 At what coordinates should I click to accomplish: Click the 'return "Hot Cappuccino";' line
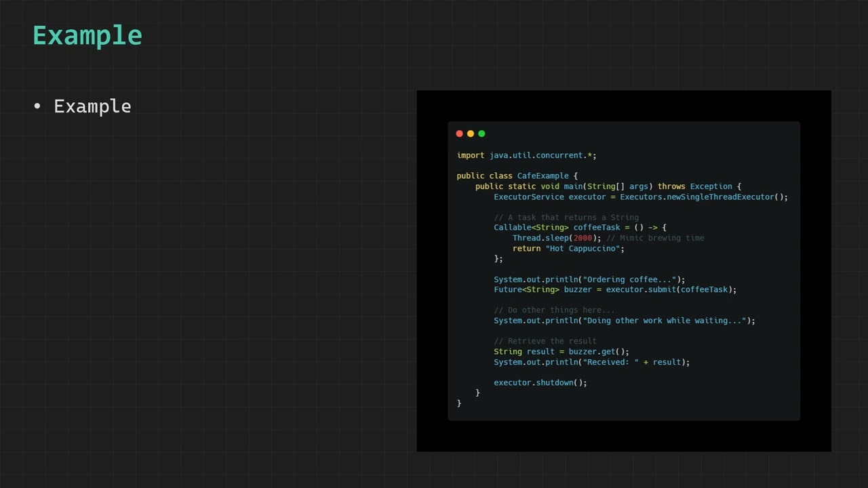568,249
